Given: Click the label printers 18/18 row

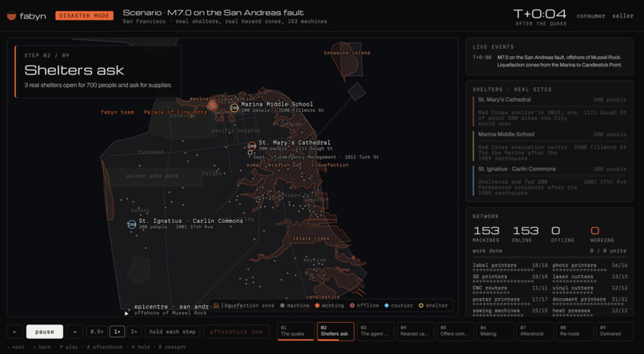Looking at the screenshot, I should [510, 267].
